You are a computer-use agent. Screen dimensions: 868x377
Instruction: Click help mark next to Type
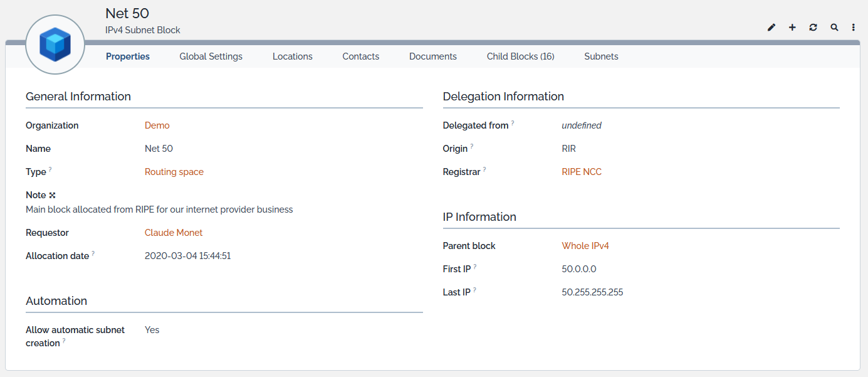[x=50, y=170]
